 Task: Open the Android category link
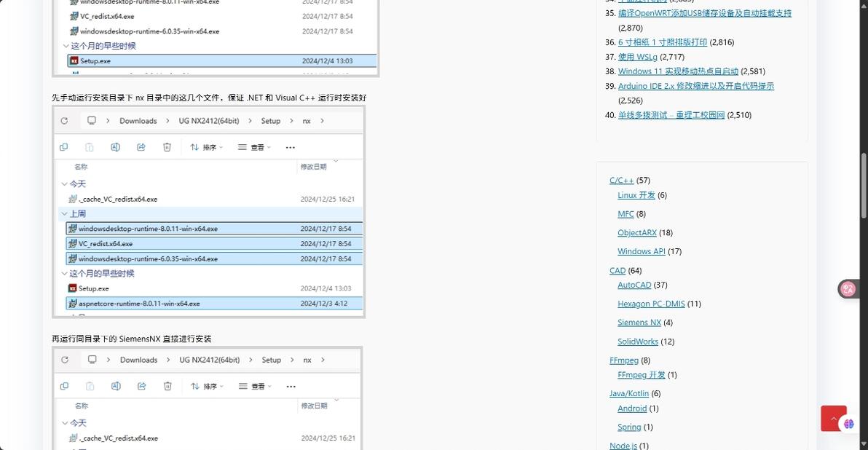coord(632,408)
